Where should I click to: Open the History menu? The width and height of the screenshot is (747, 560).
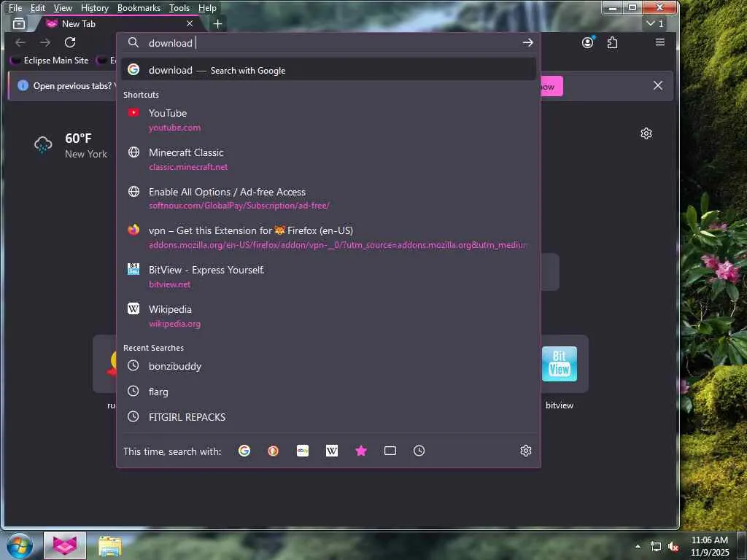pos(95,7)
